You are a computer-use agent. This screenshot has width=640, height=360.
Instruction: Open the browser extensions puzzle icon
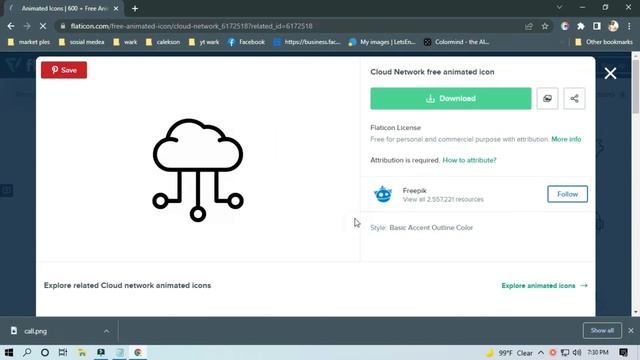[580, 26]
